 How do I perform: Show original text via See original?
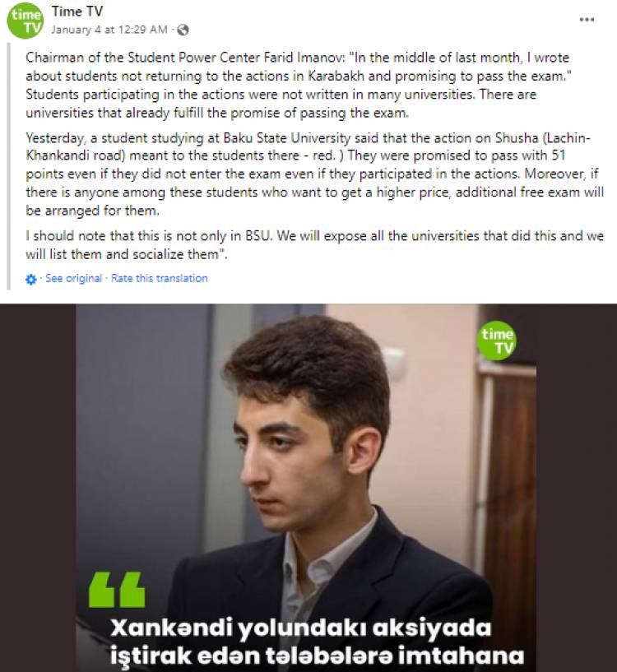coord(74,278)
